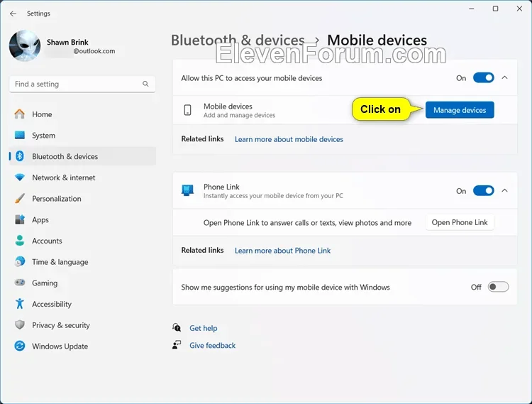Click the Privacy shield icon

click(x=20, y=324)
